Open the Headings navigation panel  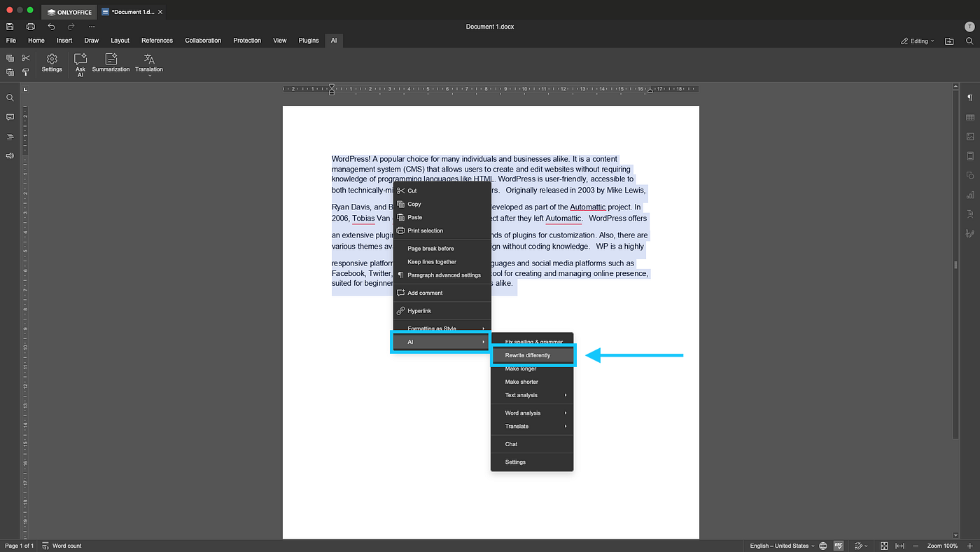[x=10, y=137]
